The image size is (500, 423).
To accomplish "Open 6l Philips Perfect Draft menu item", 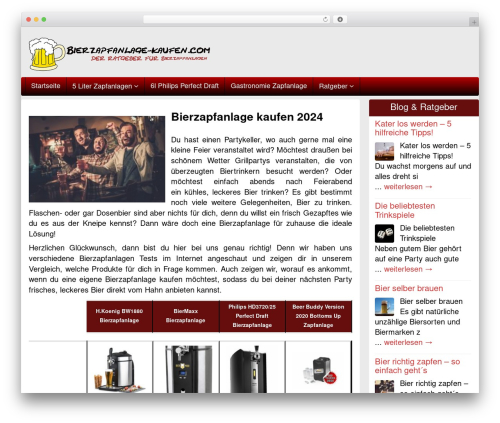I will pyautogui.click(x=184, y=86).
